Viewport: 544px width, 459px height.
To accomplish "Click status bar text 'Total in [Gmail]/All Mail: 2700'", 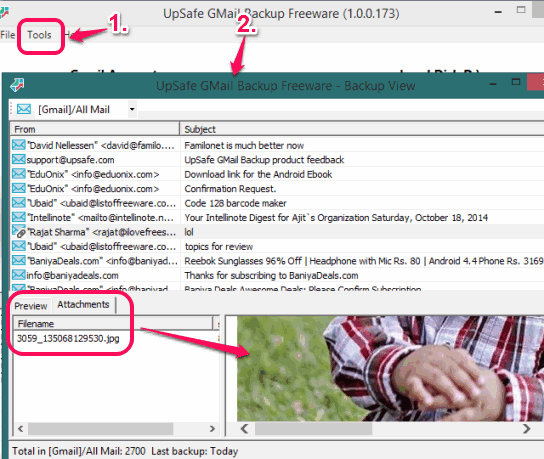I will [79, 451].
